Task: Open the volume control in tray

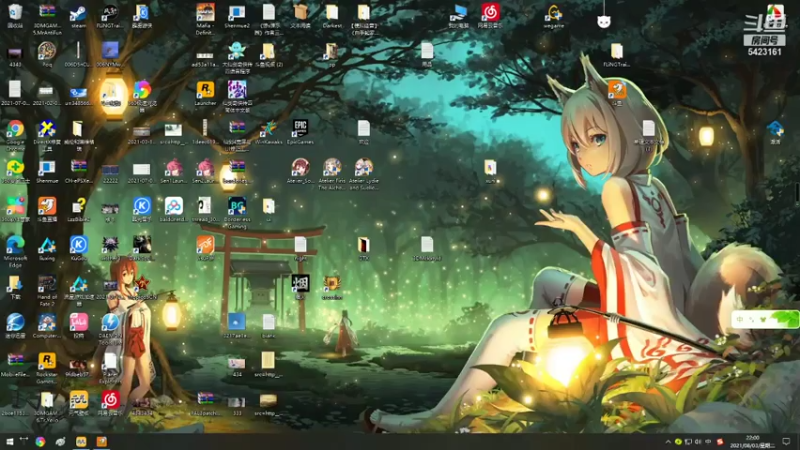Action: (698, 442)
